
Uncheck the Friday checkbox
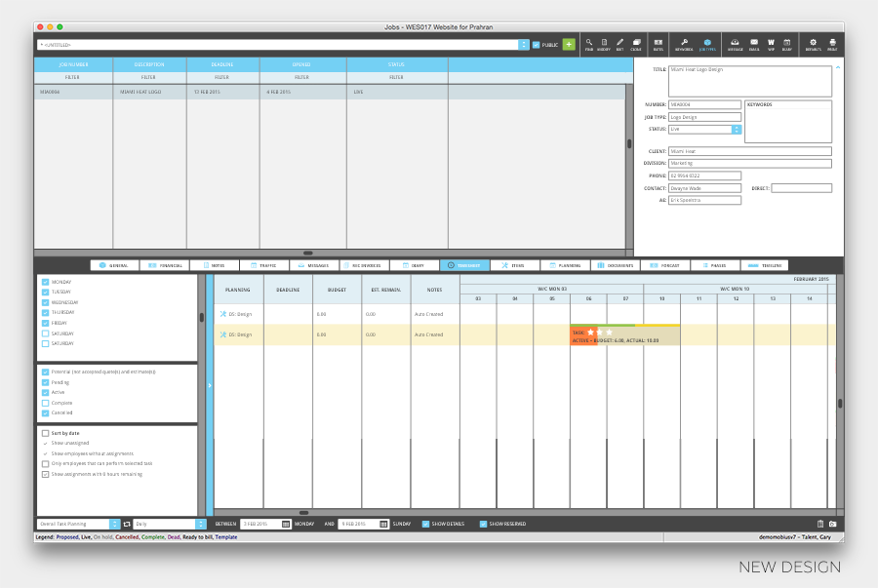(x=45, y=323)
